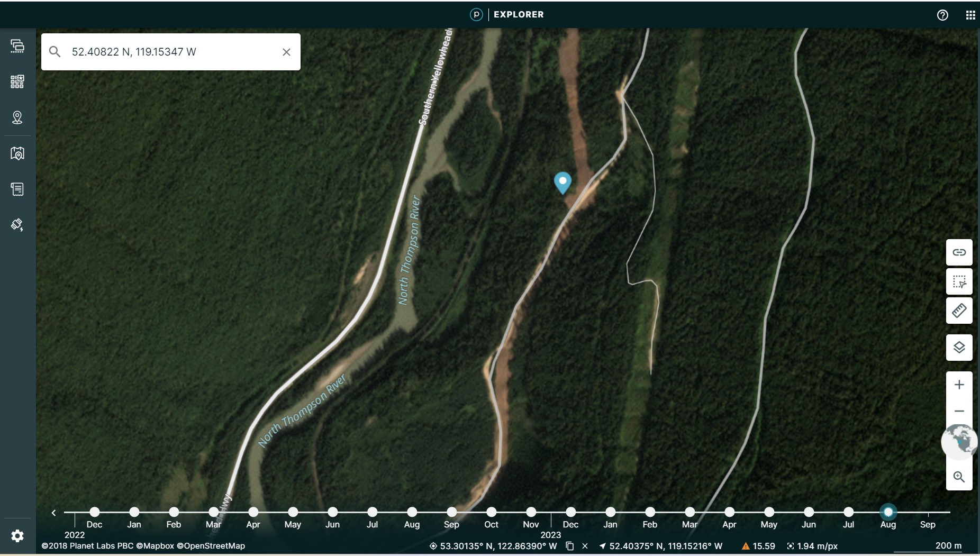980x556 pixels.
Task: Click the 200 m scale bar
Action: [928, 546]
